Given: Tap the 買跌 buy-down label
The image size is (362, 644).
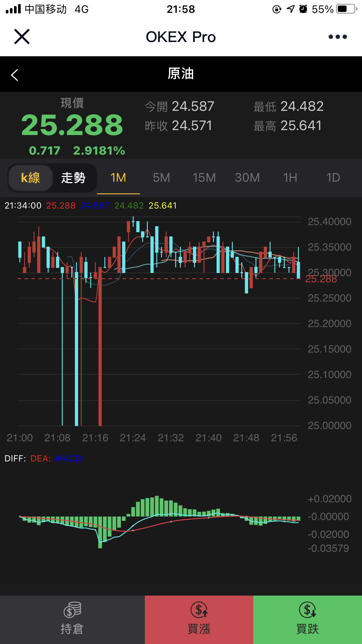Looking at the screenshot, I should [307, 629].
